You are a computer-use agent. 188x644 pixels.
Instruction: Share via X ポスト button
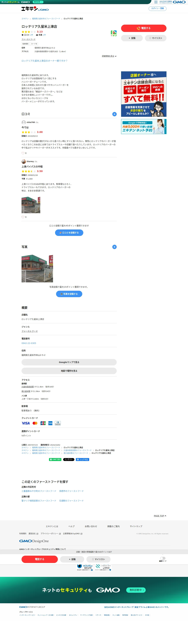coord(69,460)
